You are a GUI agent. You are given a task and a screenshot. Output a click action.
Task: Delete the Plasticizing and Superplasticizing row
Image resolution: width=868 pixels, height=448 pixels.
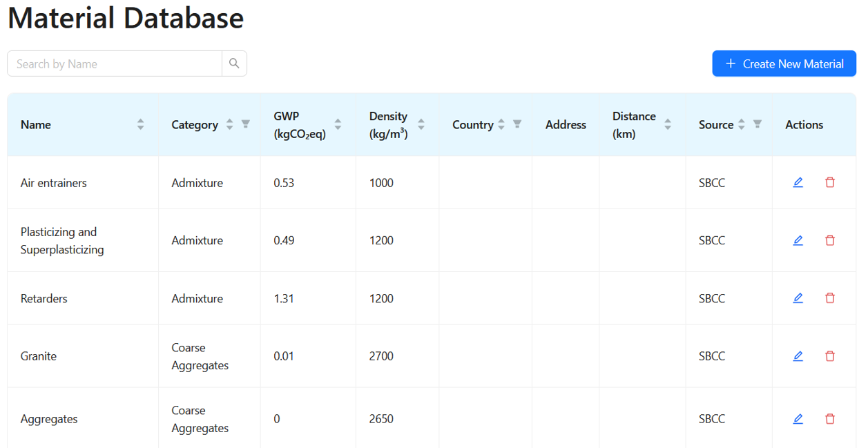[830, 241]
